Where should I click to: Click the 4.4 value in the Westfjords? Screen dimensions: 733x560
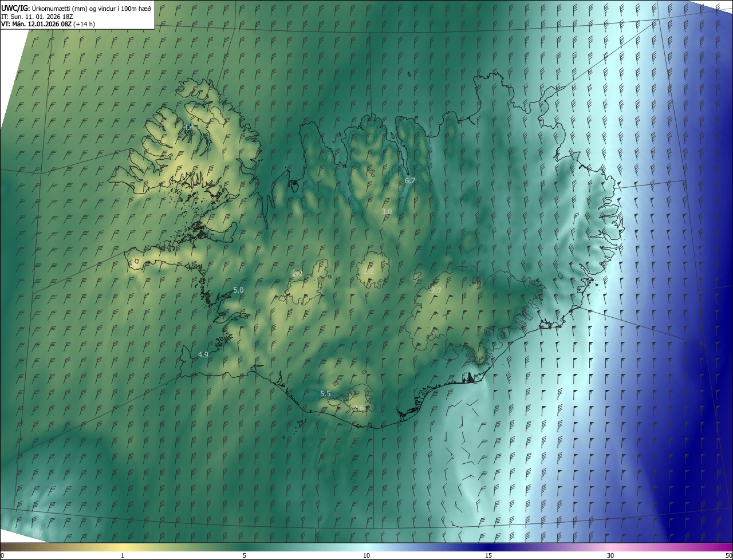188,127
